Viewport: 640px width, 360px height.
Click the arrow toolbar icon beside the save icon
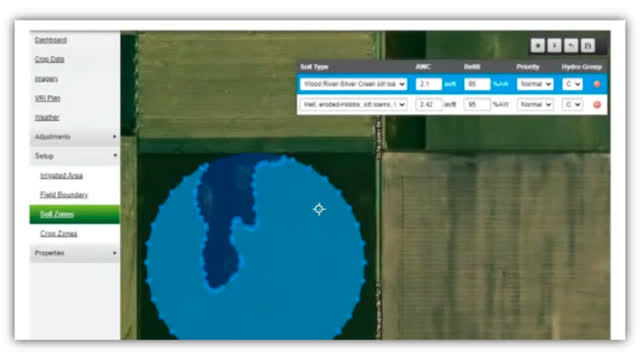[571, 46]
